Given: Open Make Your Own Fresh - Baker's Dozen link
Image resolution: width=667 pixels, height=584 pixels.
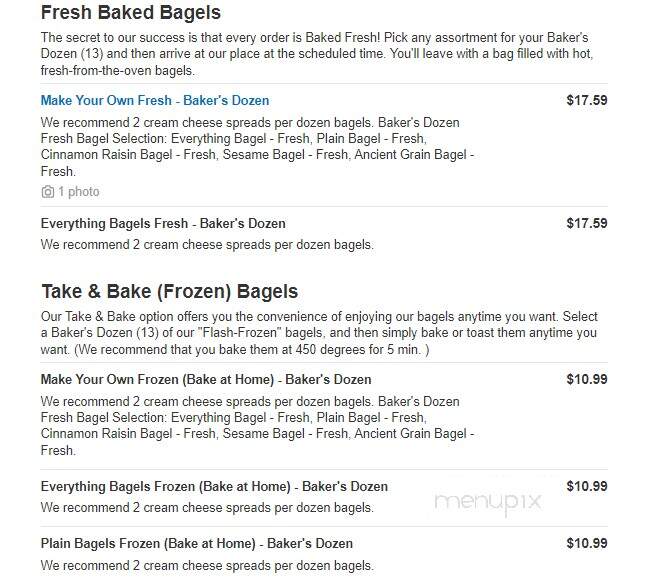Looking at the screenshot, I should pos(155,100).
